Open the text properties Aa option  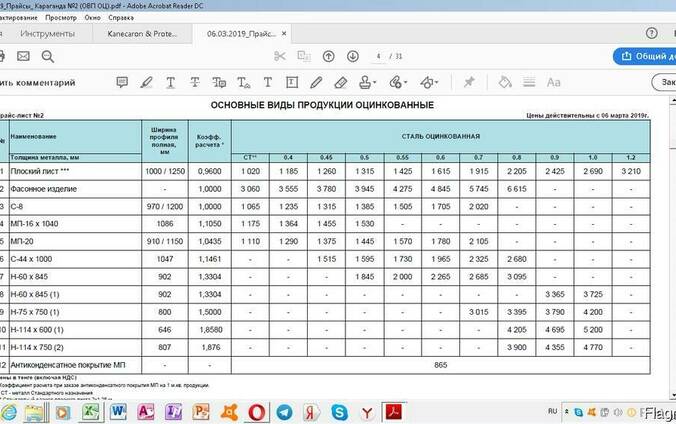554,82
